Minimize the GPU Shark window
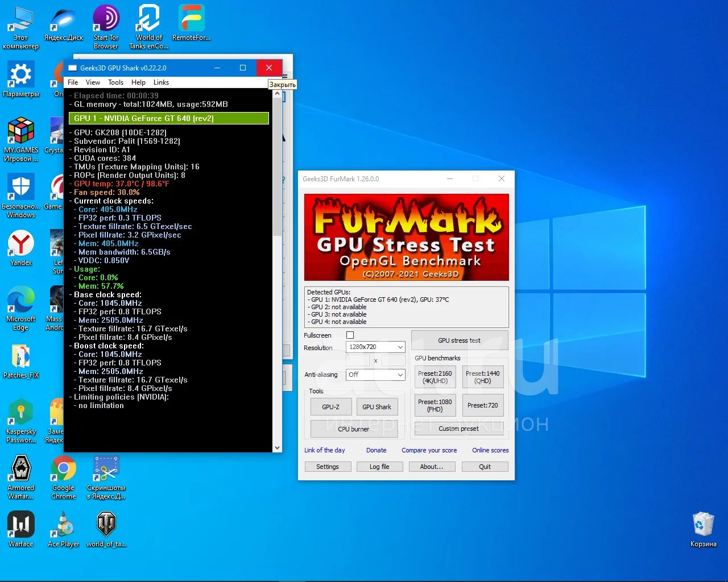This screenshot has width=728, height=582. 217,68
